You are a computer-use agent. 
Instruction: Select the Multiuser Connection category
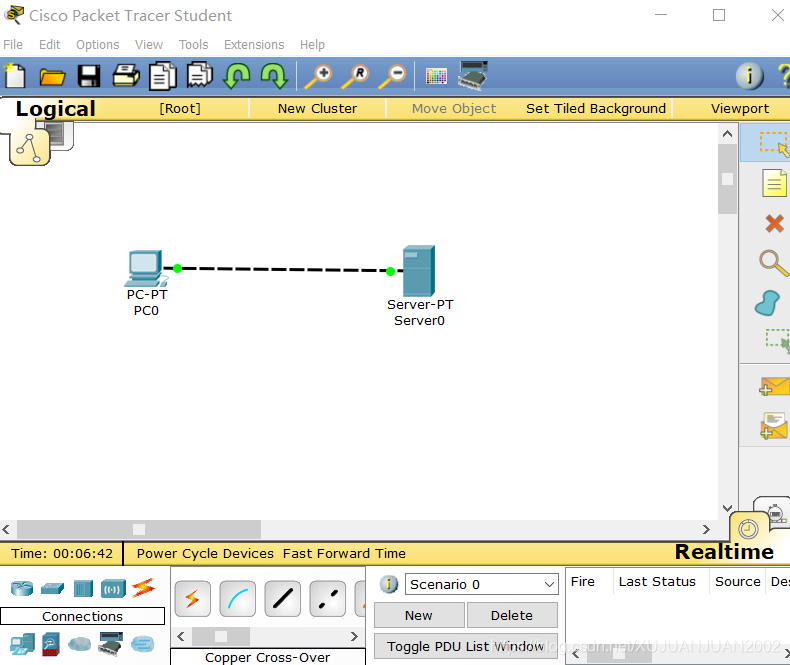(x=143, y=644)
